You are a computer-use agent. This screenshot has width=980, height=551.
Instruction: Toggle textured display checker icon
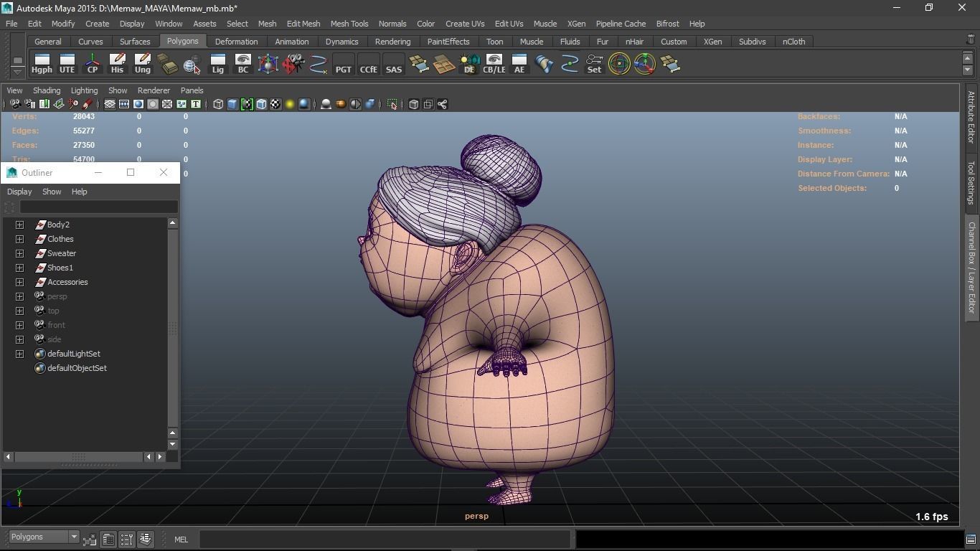point(275,105)
